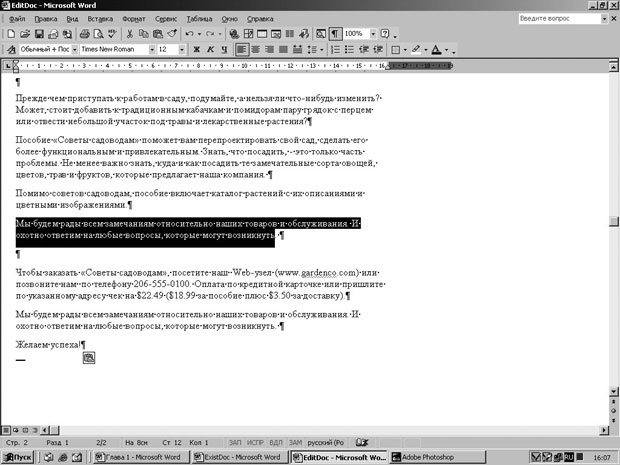Click the www.gardenco.com text in the document
Screen dimensions: 620x465
tap(317, 273)
